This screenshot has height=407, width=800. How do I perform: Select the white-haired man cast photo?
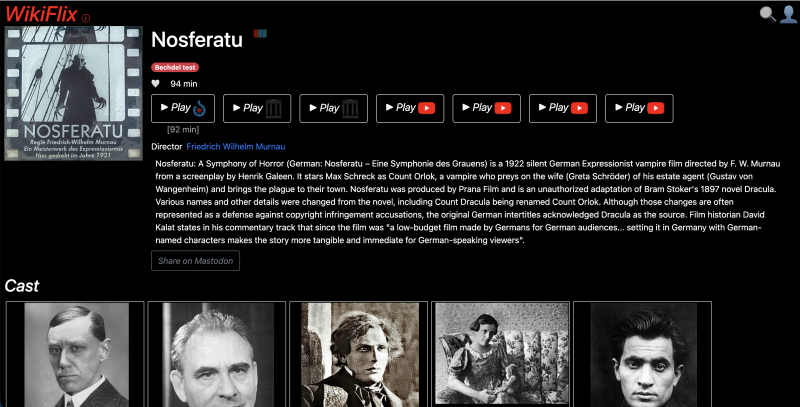click(217, 354)
